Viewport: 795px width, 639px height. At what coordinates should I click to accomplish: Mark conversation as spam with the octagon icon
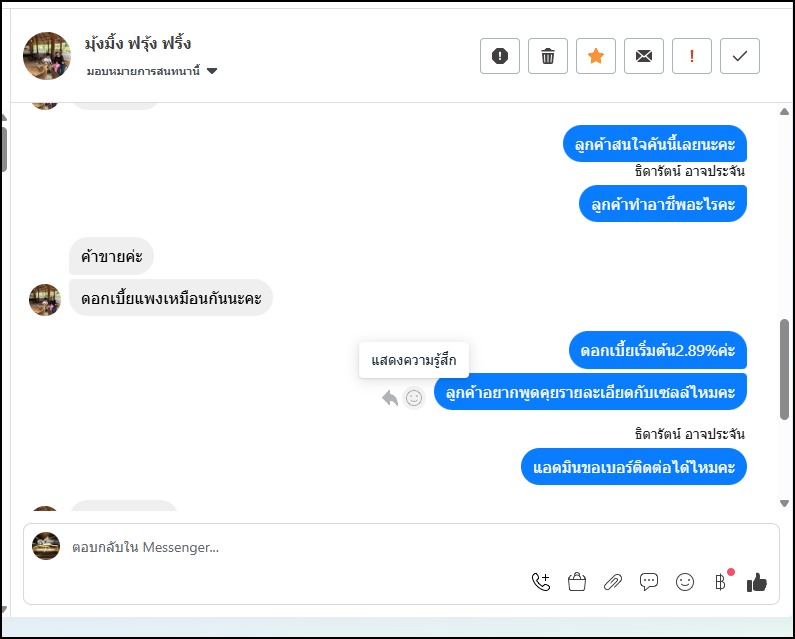click(500, 56)
